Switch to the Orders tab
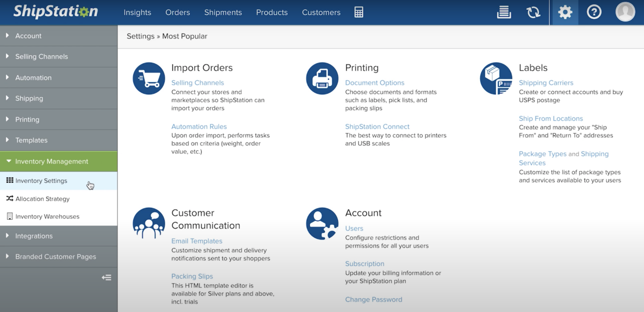 click(177, 12)
